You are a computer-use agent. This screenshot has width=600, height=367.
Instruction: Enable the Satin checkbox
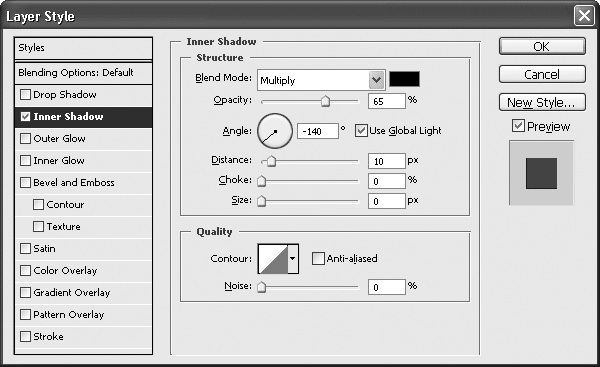click(25, 248)
